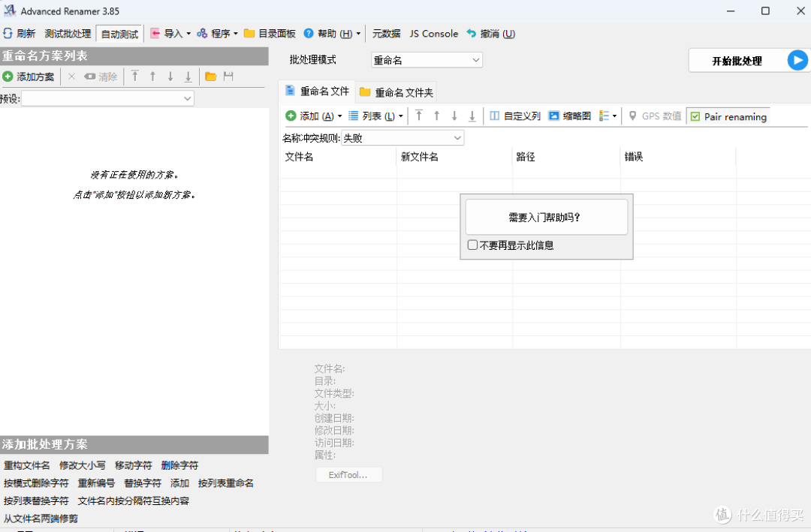The height and width of the screenshot is (532, 811).
Task: Move file up in file list
Action: tap(436, 116)
